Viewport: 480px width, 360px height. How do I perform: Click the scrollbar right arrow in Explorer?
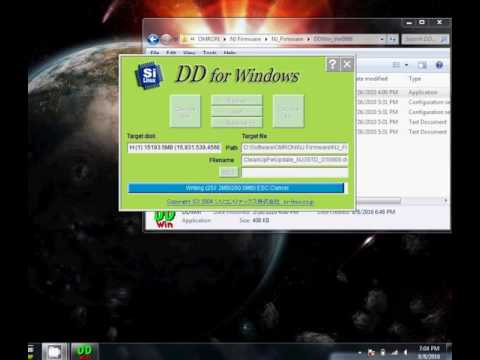click(446, 200)
